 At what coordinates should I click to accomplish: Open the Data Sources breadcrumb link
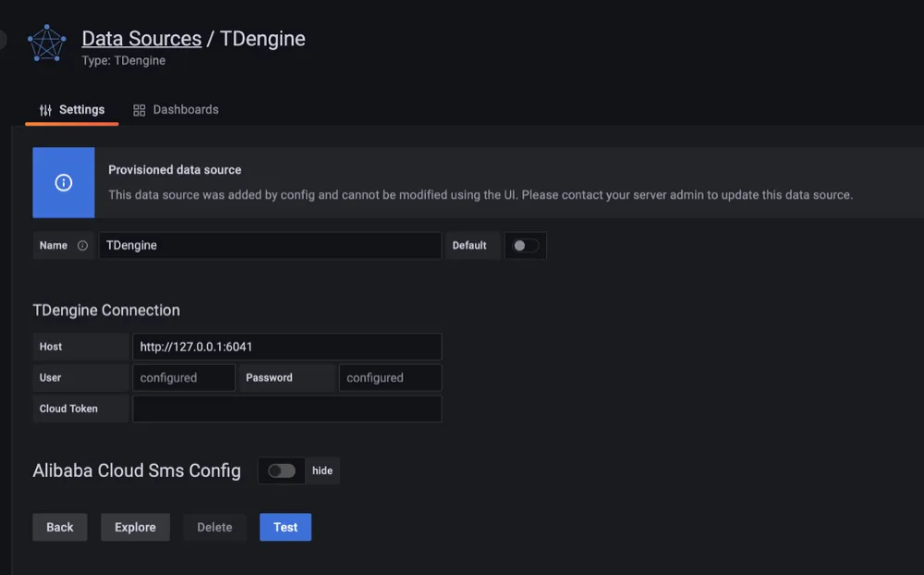[x=141, y=38]
